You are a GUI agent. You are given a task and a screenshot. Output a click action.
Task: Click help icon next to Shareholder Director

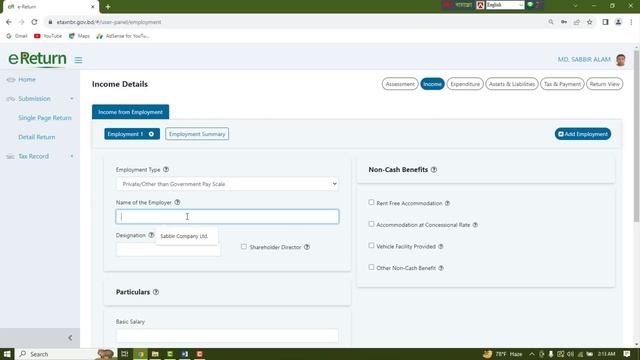[307, 247]
